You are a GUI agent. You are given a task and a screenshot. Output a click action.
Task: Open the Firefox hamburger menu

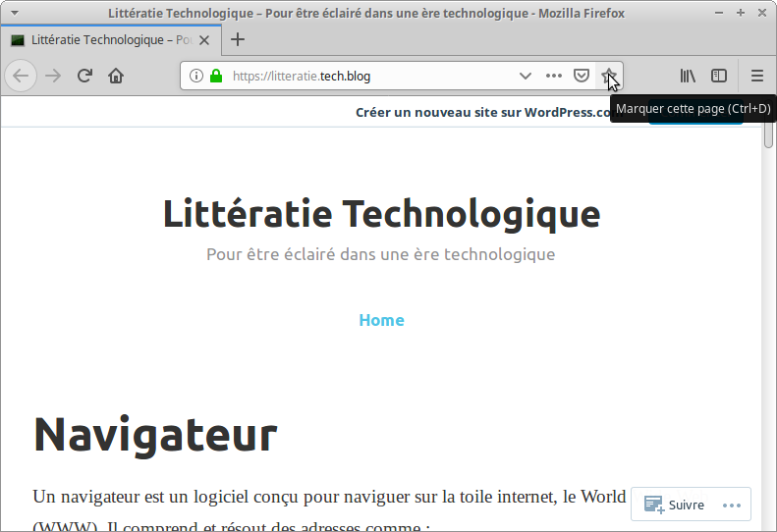point(757,76)
